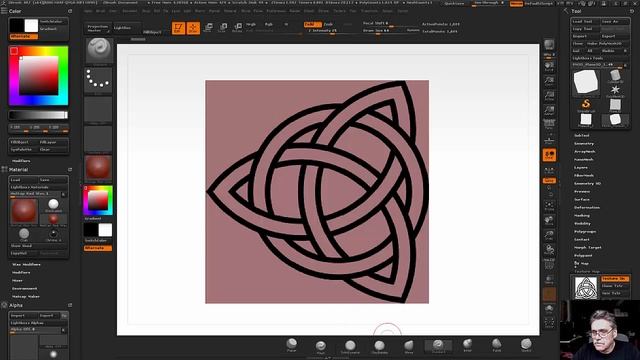Dock or undock the Alpha palette icon
This screenshot has height=360, width=640.
point(70,305)
